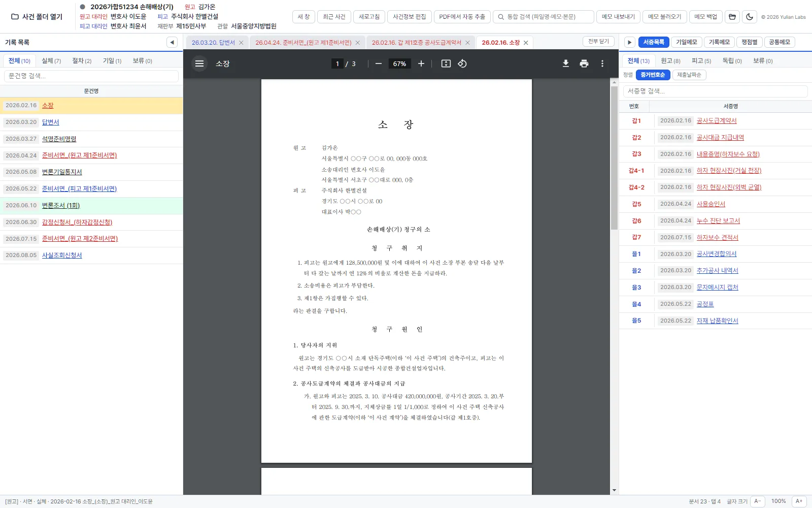Close the 갑 제1호증 공사도급계약서 tab
Viewport: 812px width, 508px height.
pyautogui.click(x=467, y=43)
